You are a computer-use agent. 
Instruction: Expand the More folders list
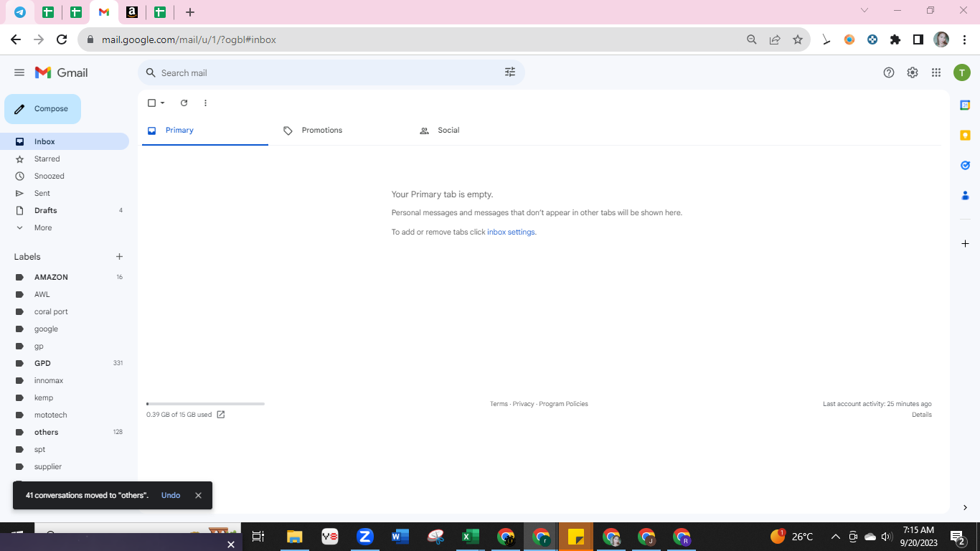click(65, 227)
